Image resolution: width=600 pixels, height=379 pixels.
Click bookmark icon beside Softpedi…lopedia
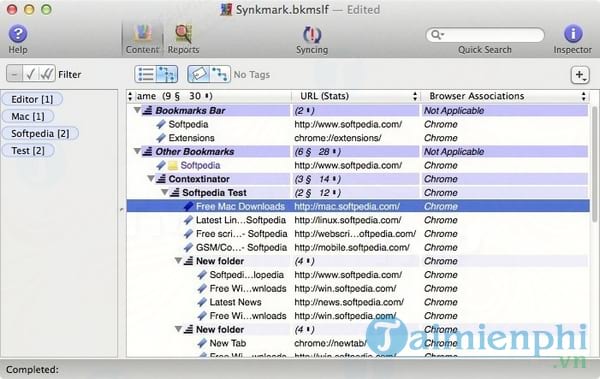[x=202, y=275]
